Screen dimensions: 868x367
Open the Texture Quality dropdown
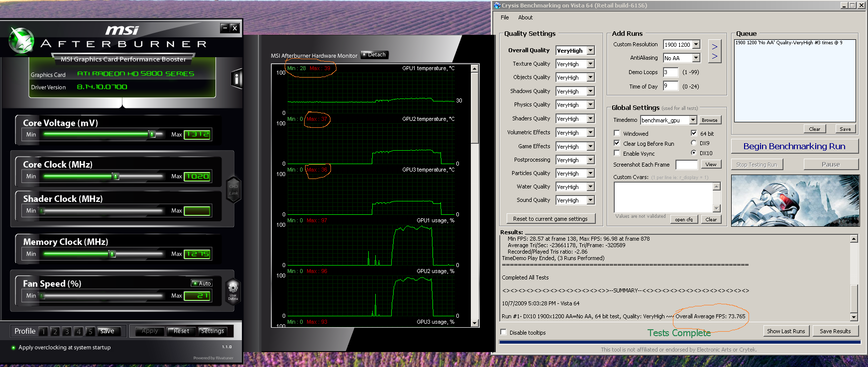pyautogui.click(x=590, y=64)
